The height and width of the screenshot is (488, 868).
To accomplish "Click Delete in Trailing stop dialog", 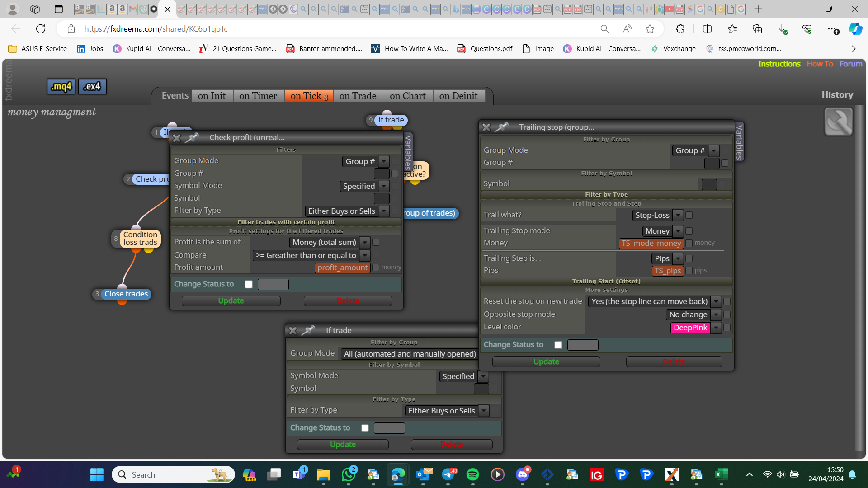I will [x=674, y=362].
